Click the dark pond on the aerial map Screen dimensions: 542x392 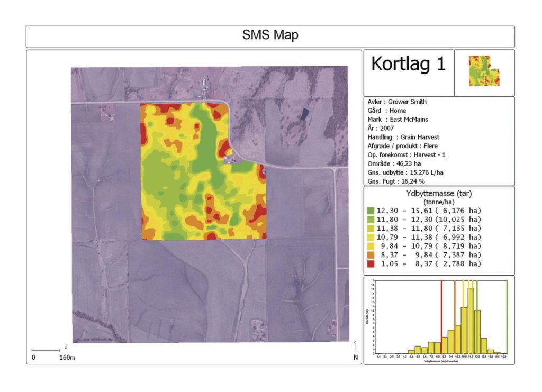(x=304, y=114)
